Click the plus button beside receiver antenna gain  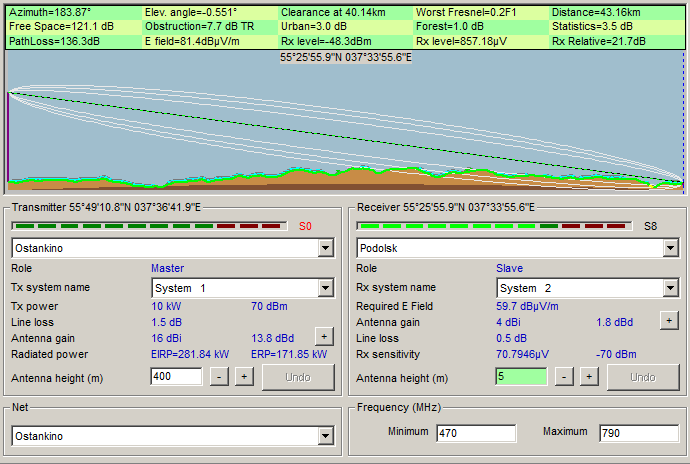[668, 320]
